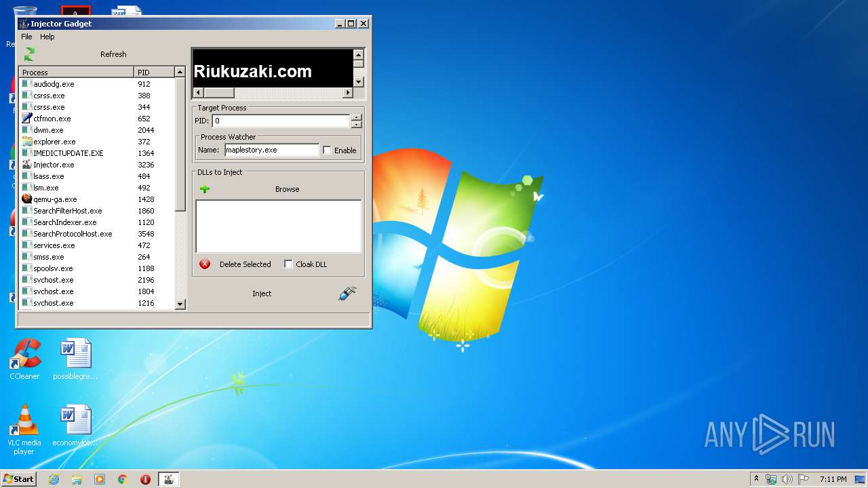The height and width of the screenshot is (488, 868).
Task: Select the SearchFilterHost.exe row
Action: [x=98, y=211]
